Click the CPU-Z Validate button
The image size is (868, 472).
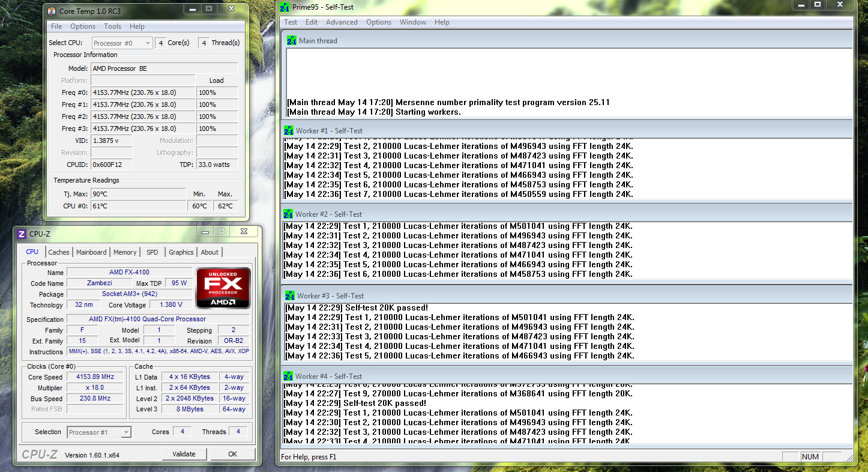coord(184,454)
